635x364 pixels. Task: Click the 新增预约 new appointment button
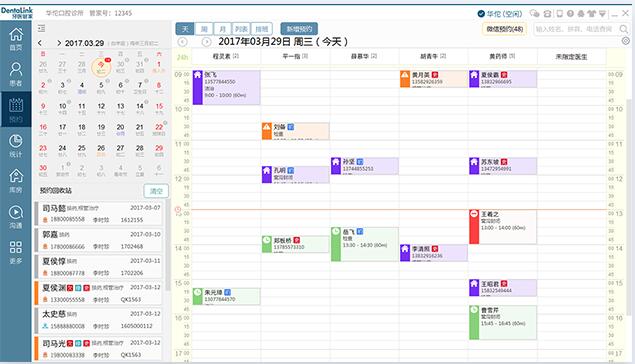click(x=299, y=29)
